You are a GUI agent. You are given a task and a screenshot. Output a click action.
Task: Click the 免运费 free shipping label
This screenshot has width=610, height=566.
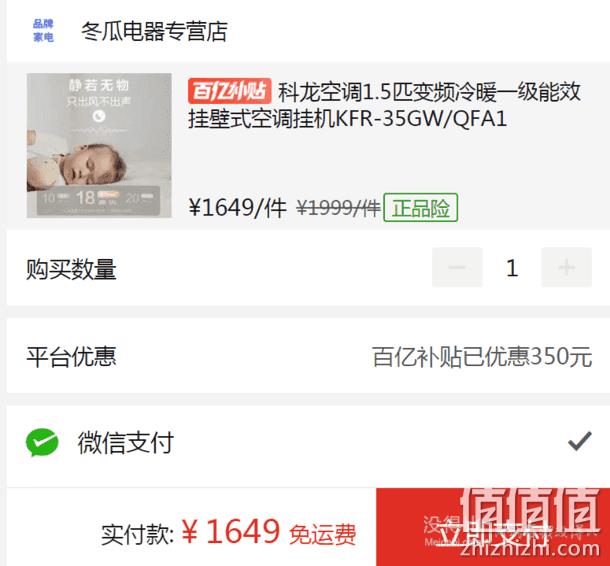[323, 534]
